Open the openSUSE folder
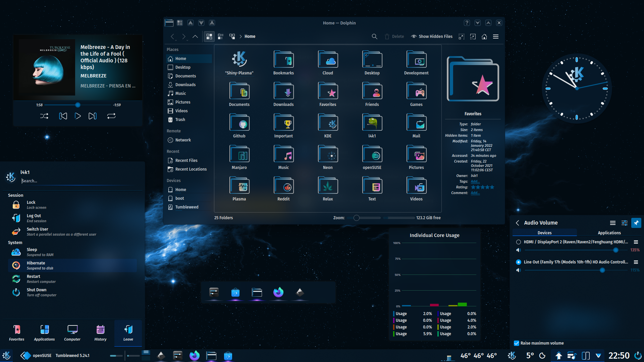The width and height of the screenshot is (644, 362). tap(372, 158)
